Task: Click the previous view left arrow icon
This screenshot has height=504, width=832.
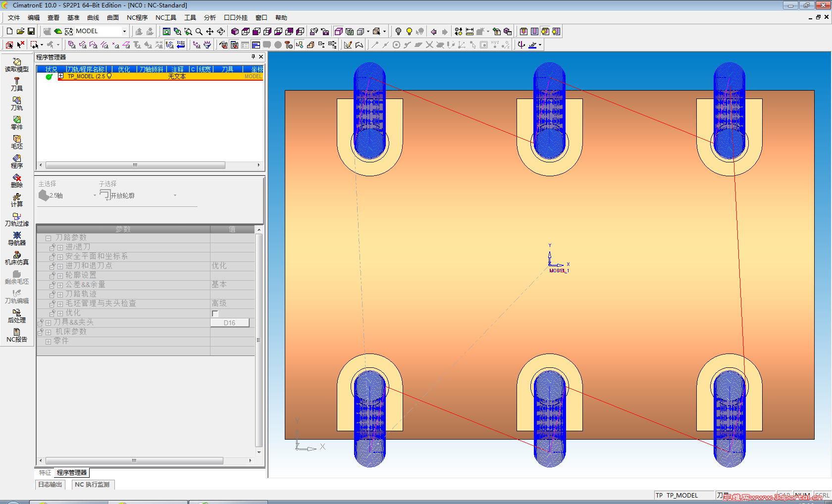Action: click(x=434, y=31)
